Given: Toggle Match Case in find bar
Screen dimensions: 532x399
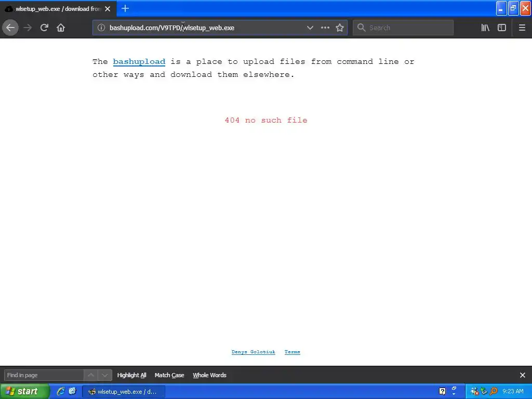Looking at the screenshot, I should [x=169, y=375].
